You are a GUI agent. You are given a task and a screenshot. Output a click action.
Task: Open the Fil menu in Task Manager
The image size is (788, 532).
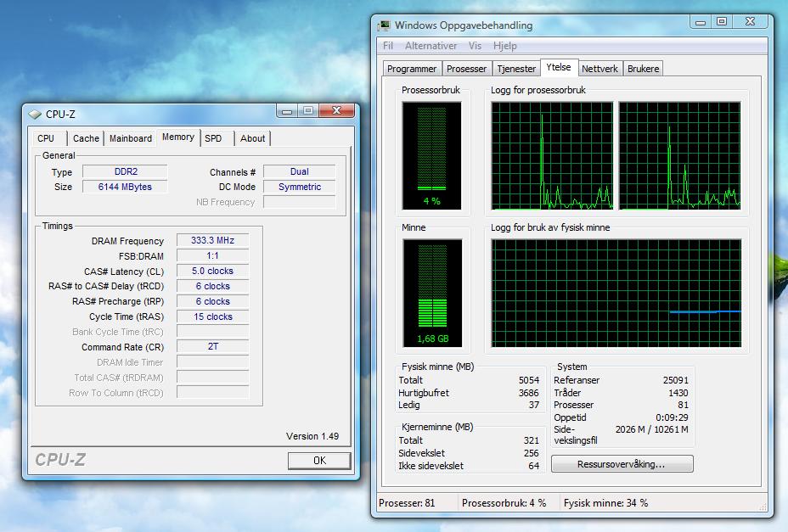tap(388, 46)
